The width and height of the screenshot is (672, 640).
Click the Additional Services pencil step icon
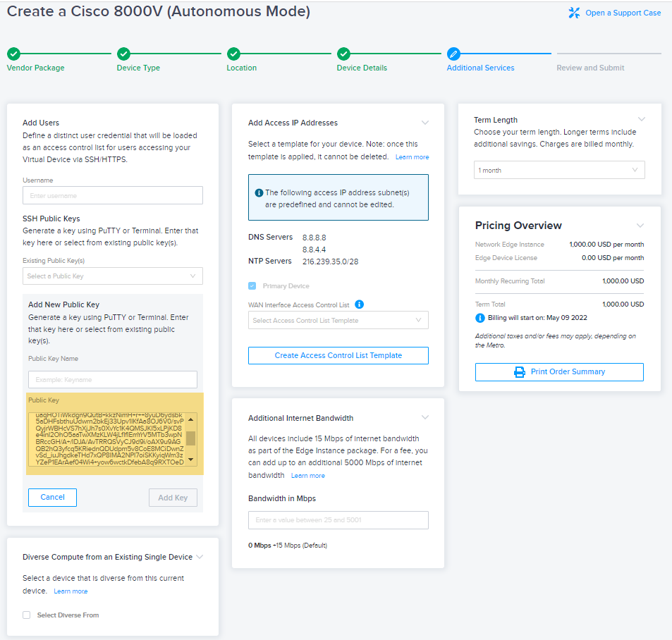click(453, 54)
